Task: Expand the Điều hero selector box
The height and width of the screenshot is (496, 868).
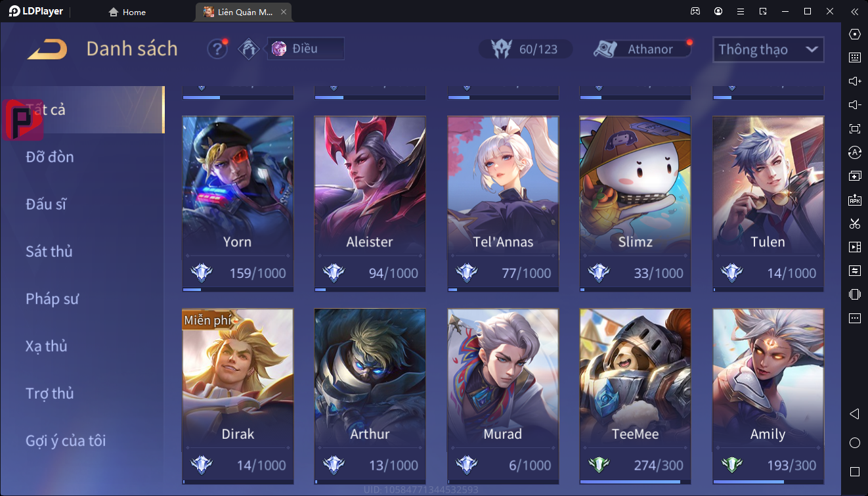Action: (305, 49)
